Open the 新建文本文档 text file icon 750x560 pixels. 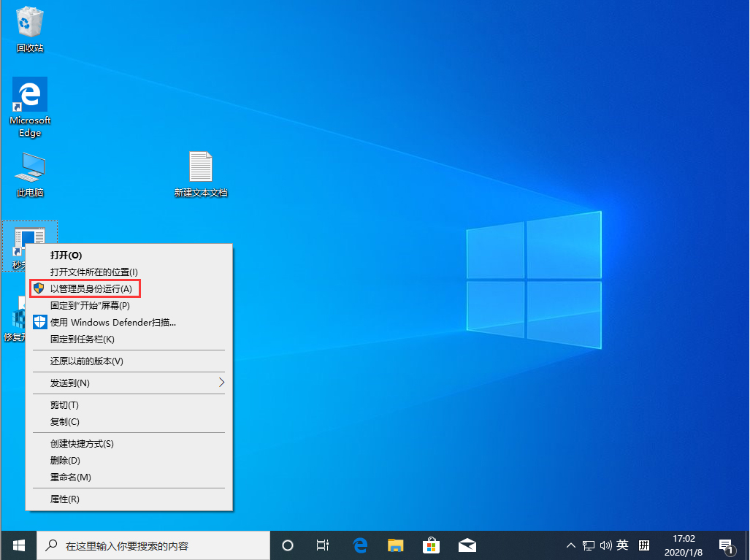[201, 166]
